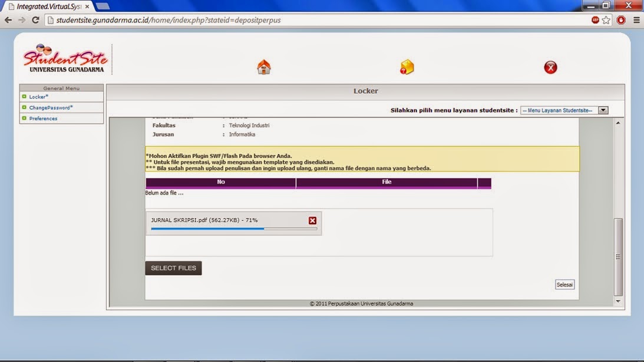The image size is (644, 362).
Task: Click the scroll up arrow of the Locker panel
Action: coord(618,123)
